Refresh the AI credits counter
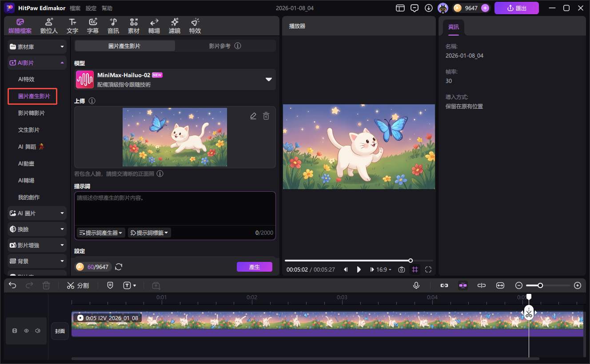The height and width of the screenshot is (364, 590). click(119, 267)
